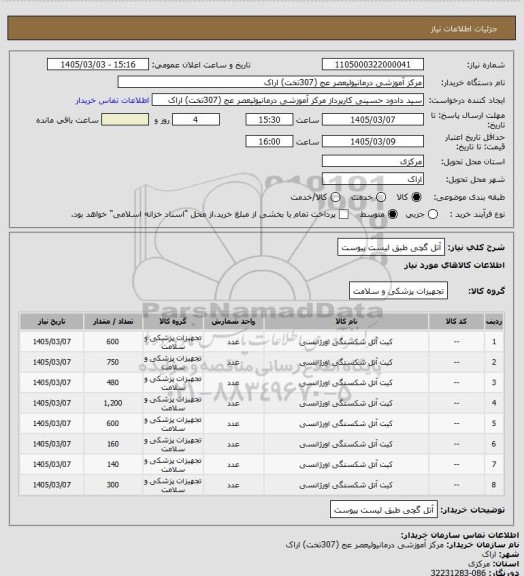The image size is (524, 576).
Task: Click the جزئیات اطلاعات نیاز header title
Action: coord(464,29)
